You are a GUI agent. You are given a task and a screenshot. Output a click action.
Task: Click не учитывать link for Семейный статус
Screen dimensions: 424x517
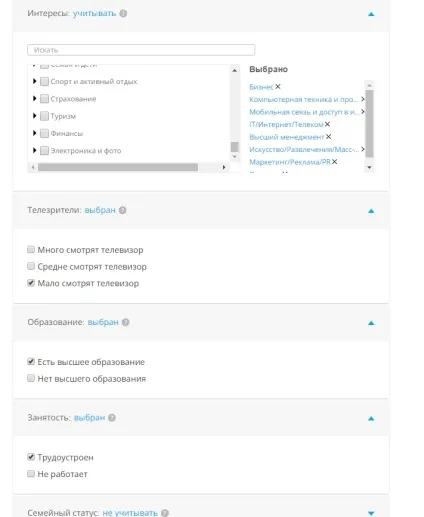pyautogui.click(x=130, y=513)
